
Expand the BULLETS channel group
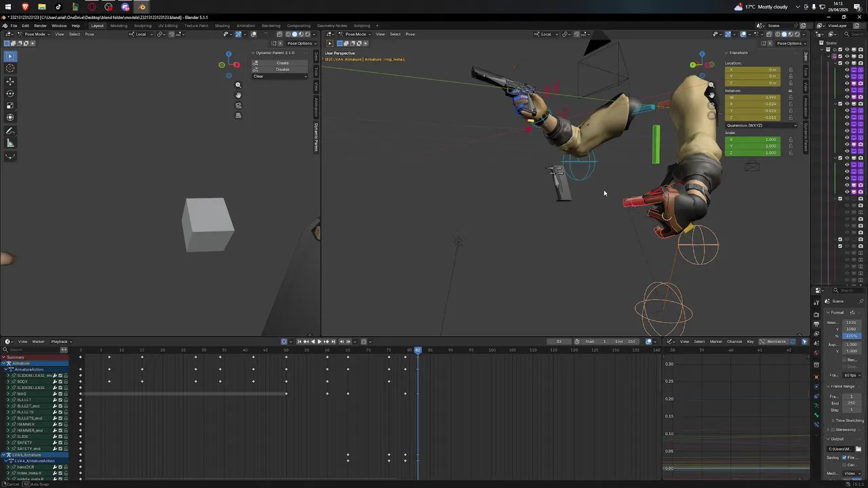pos(8,412)
